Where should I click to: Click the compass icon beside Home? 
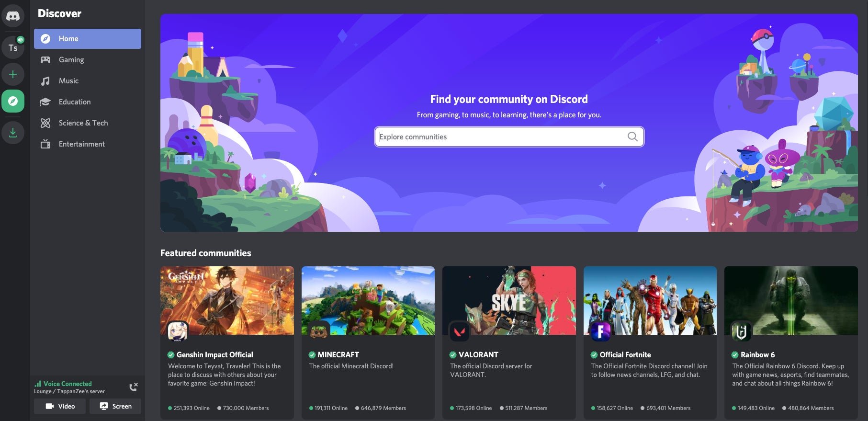45,39
